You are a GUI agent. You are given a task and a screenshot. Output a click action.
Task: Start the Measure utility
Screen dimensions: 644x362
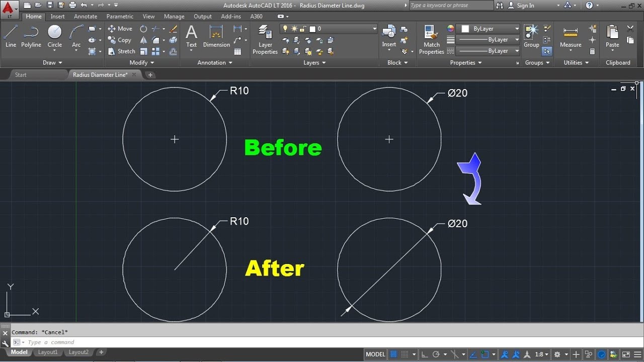[x=571, y=37]
